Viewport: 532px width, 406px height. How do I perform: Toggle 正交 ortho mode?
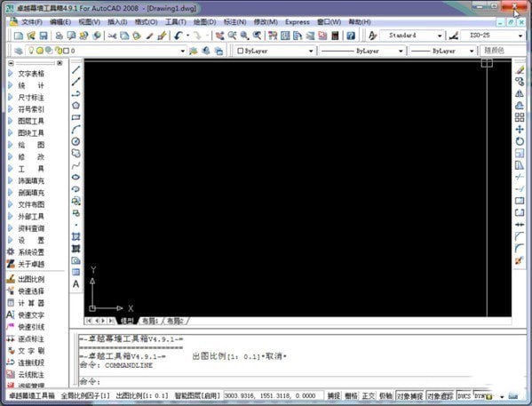(369, 396)
